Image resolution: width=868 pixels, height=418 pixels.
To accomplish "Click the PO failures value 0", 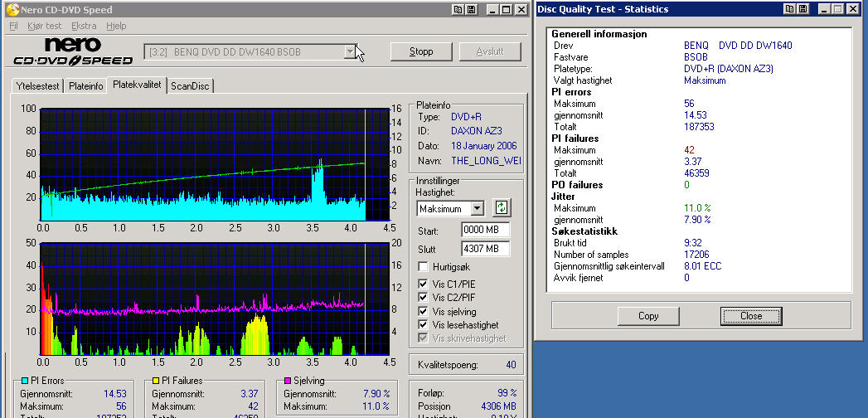I will 687,185.
